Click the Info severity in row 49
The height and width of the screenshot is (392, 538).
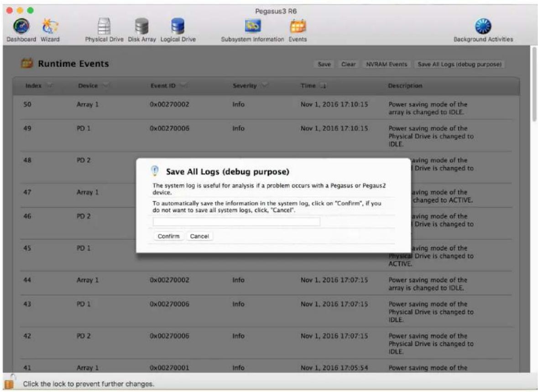[239, 128]
